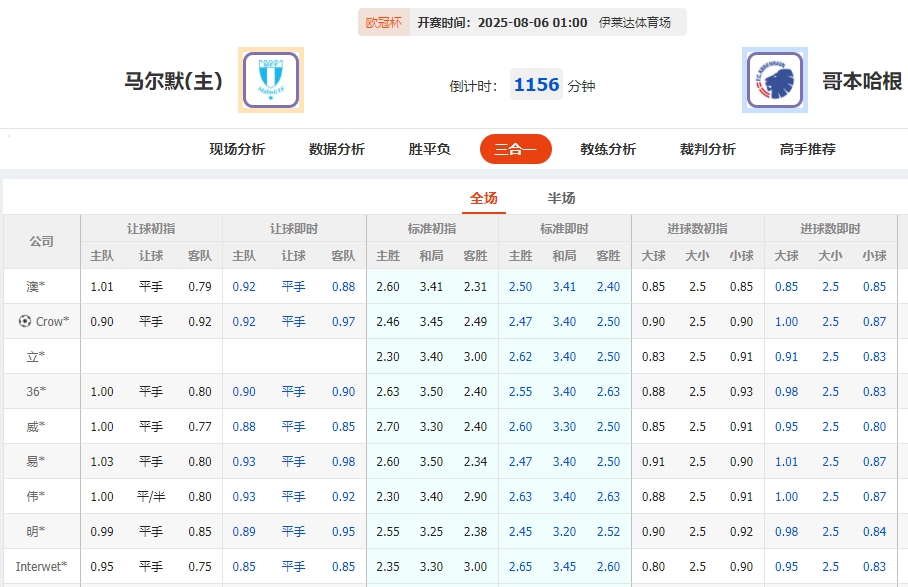The height and width of the screenshot is (587, 908).
Task: Click 威*'s live handicap odds 0.88
Action: 244,427
